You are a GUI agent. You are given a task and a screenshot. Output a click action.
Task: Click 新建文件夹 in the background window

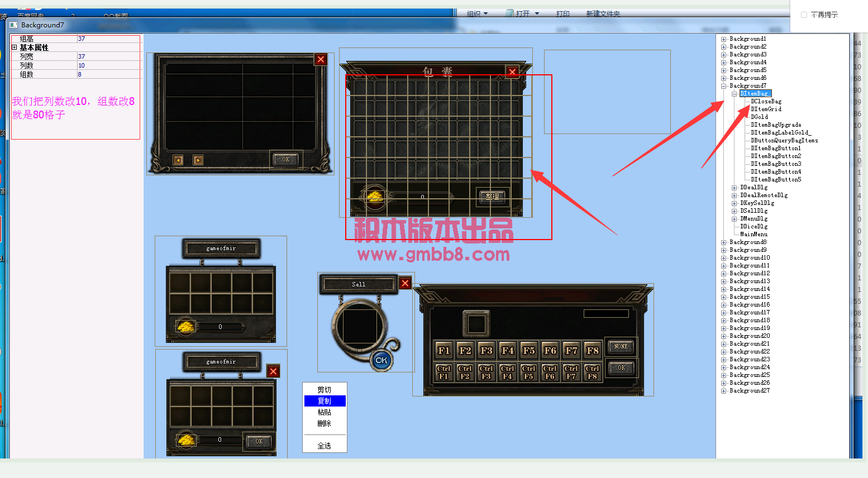point(603,14)
